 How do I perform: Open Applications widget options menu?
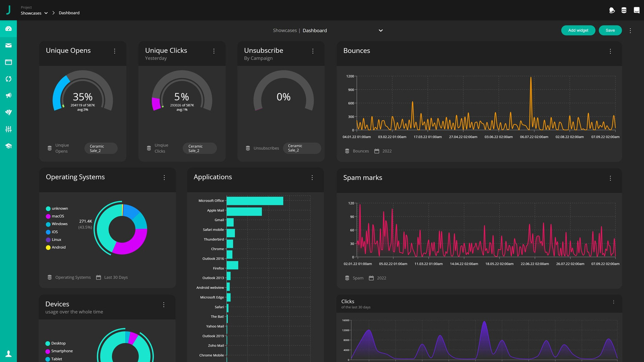[312, 177]
